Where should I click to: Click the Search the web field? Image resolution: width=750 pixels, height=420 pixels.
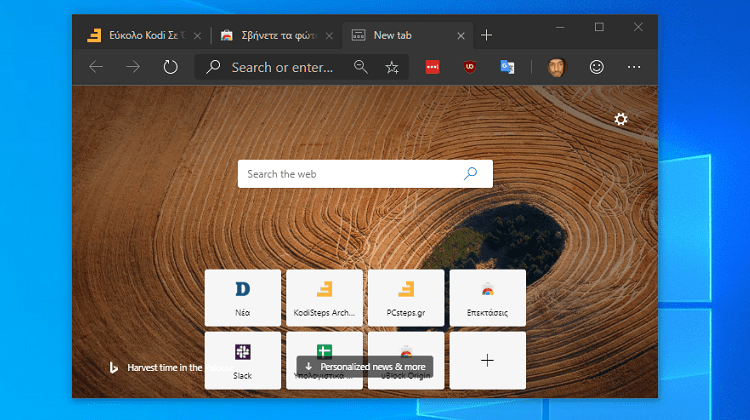pyautogui.click(x=350, y=174)
